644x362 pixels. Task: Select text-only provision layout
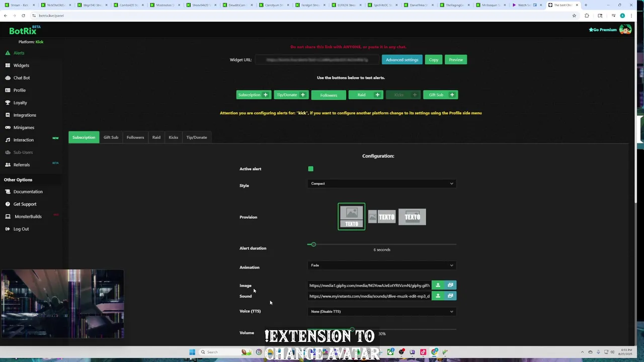click(x=412, y=217)
